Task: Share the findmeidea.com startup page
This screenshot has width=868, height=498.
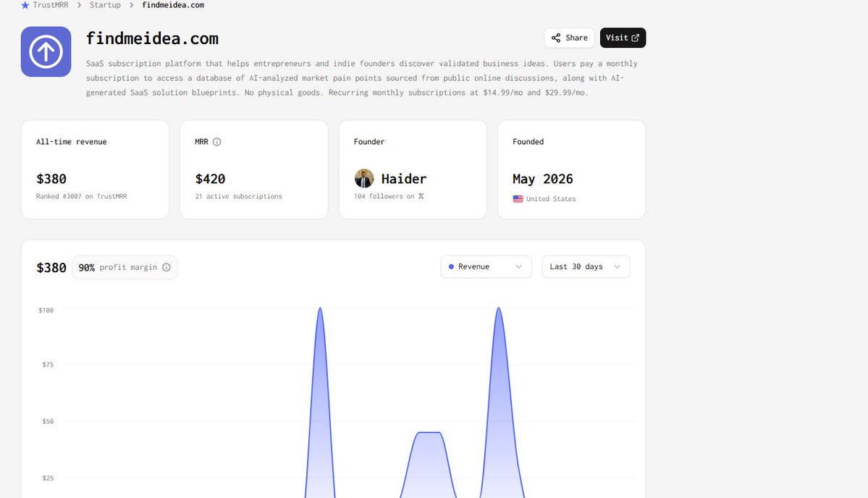Action: tap(569, 38)
